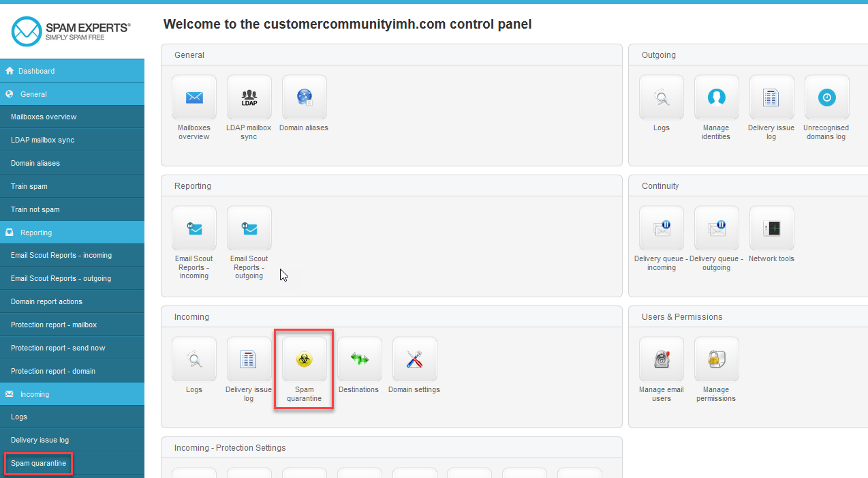
Task: Collapse the Reporting sidebar section
Action: point(72,233)
